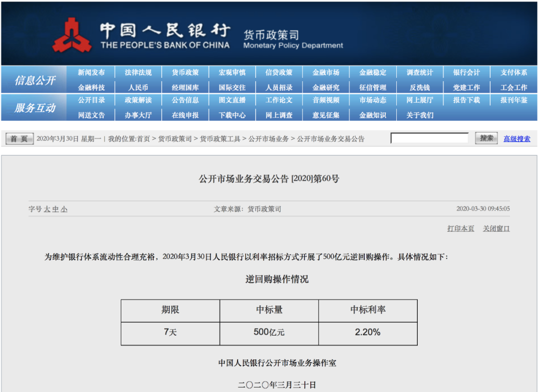The height and width of the screenshot is (392, 539).
Task: Click 公开市场业务 breadcrumb link
Action: pyautogui.click(x=269, y=139)
